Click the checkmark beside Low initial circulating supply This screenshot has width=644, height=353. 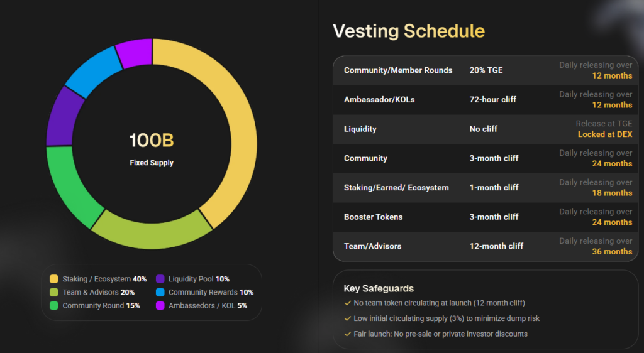348,318
